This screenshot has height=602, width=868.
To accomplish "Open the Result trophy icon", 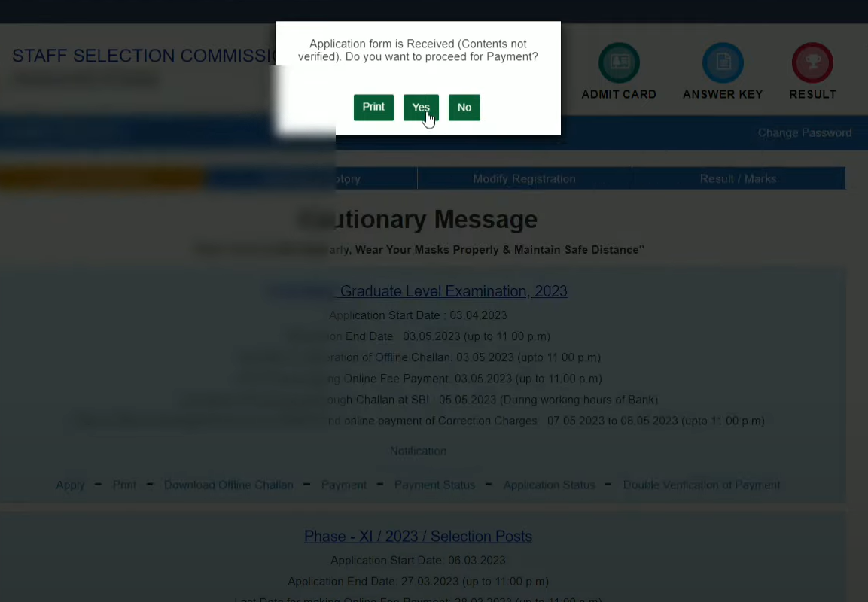I will pyautogui.click(x=812, y=62).
